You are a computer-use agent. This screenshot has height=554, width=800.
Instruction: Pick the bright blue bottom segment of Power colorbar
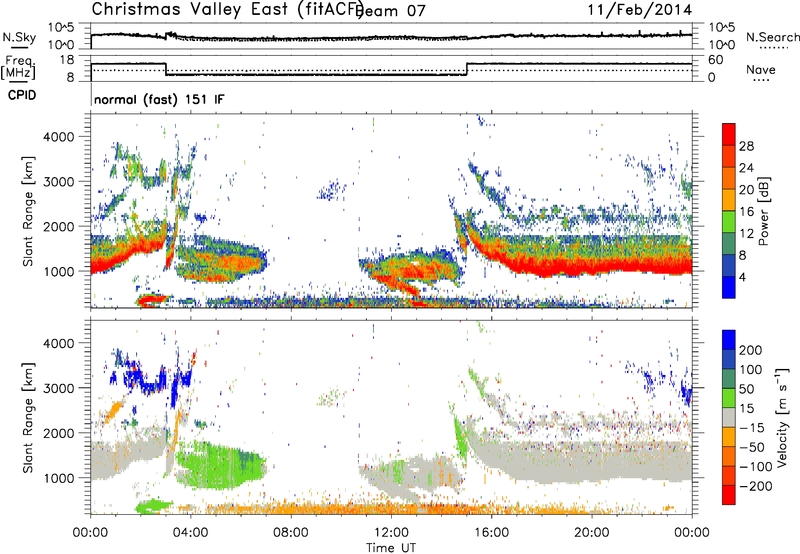[x=729, y=287]
